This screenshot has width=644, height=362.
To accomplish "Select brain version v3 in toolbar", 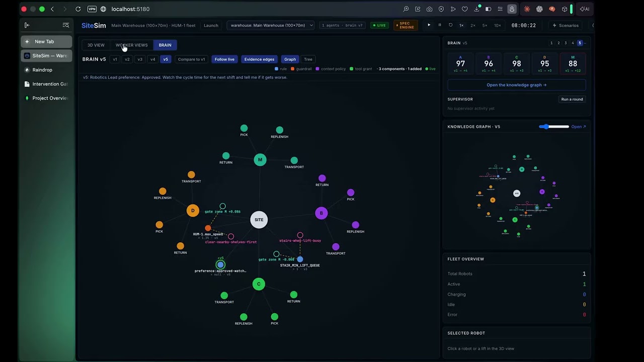I will 140,59.
